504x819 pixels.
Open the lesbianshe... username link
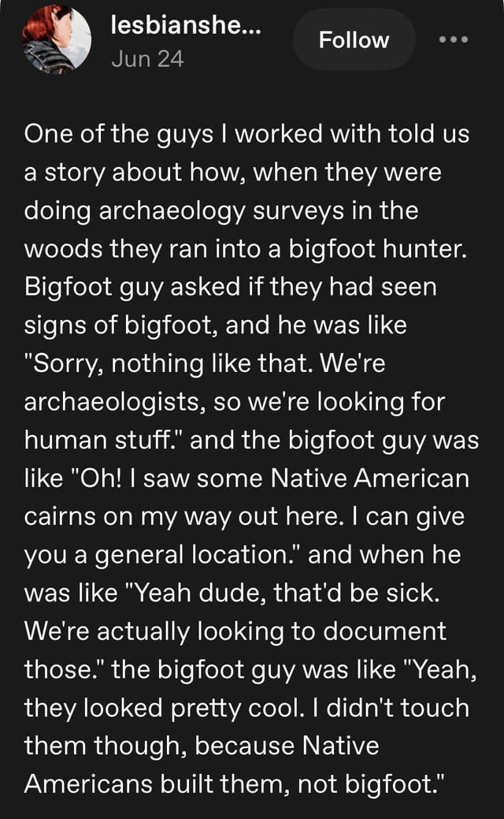pos(187,25)
